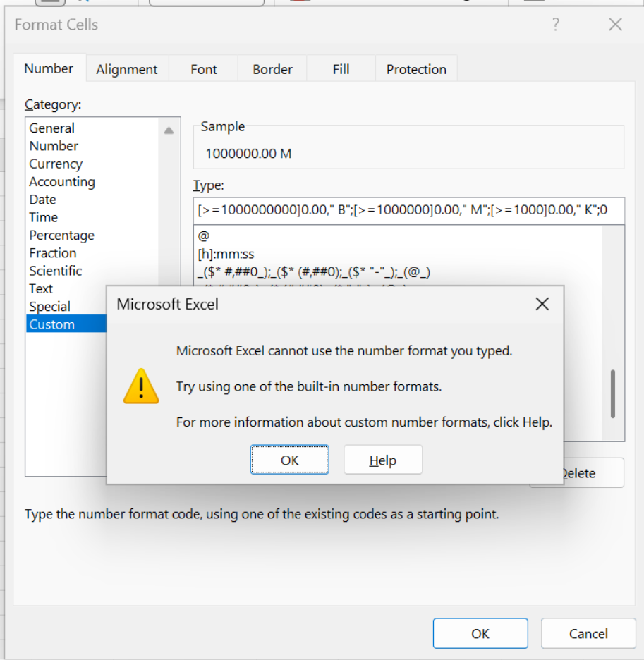
Task: Close the Microsoft Excel error dialog
Action: [542, 304]
